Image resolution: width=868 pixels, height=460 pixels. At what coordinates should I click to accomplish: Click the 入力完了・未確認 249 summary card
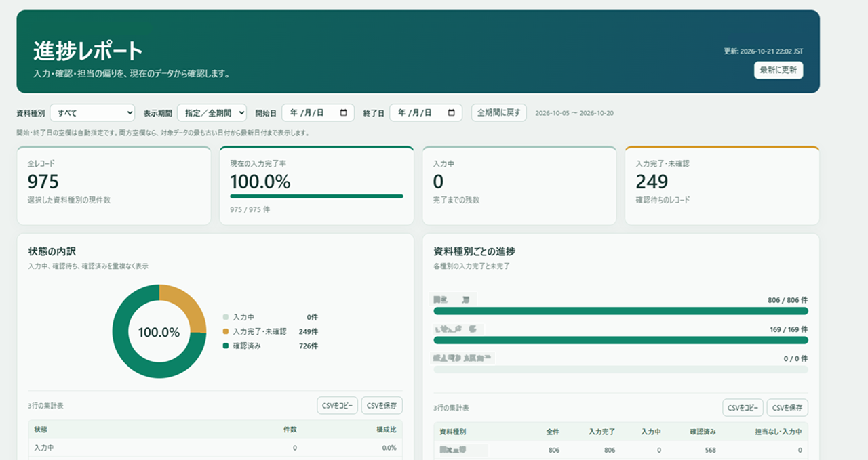tap(722, 186)
